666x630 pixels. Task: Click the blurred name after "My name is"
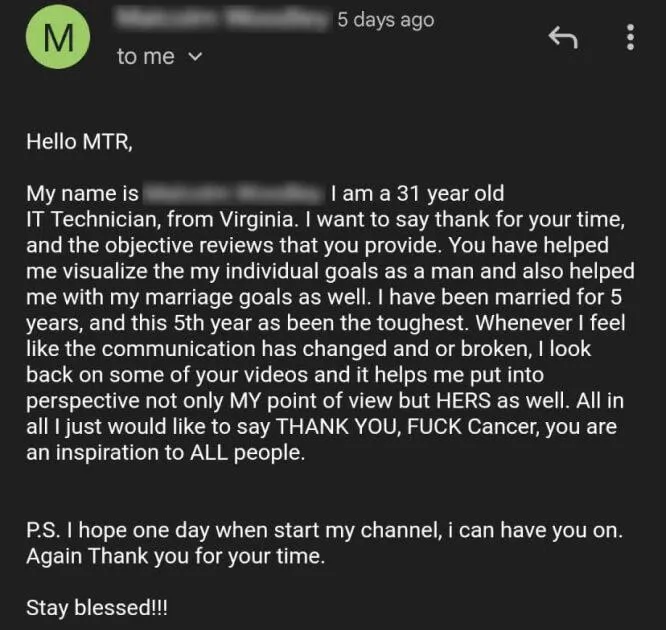point(233,194)
